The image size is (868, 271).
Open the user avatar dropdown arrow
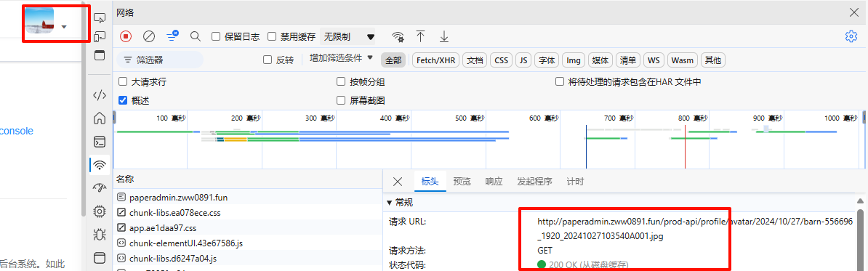(65, 27)
